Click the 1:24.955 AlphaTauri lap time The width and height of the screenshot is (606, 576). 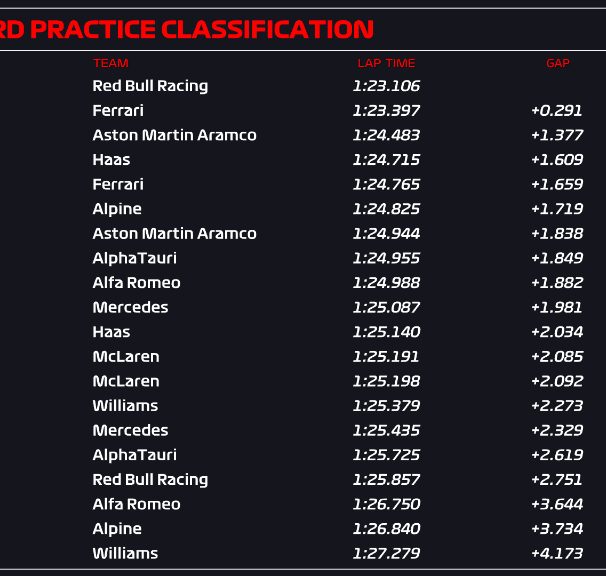click(x=386, y=258)
